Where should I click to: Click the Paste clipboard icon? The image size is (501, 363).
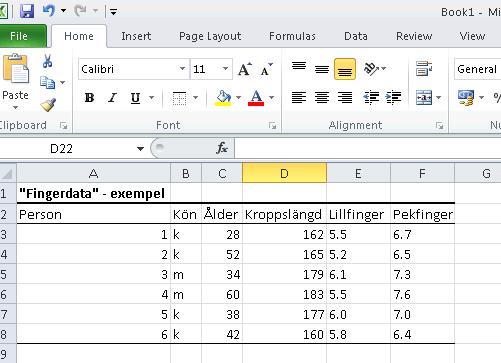pyautogui.click(x=16, y=69)
